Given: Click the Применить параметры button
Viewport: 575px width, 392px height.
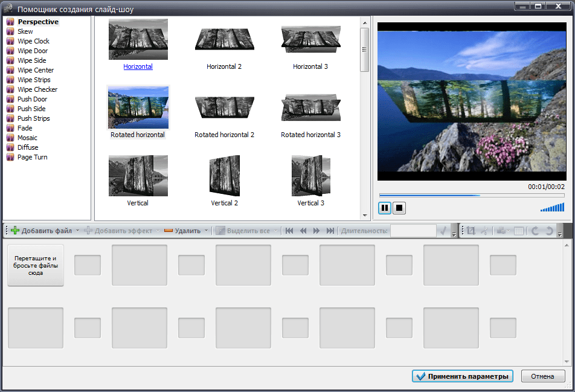Looking at the screenshot, I should click(x=463, y=376).
